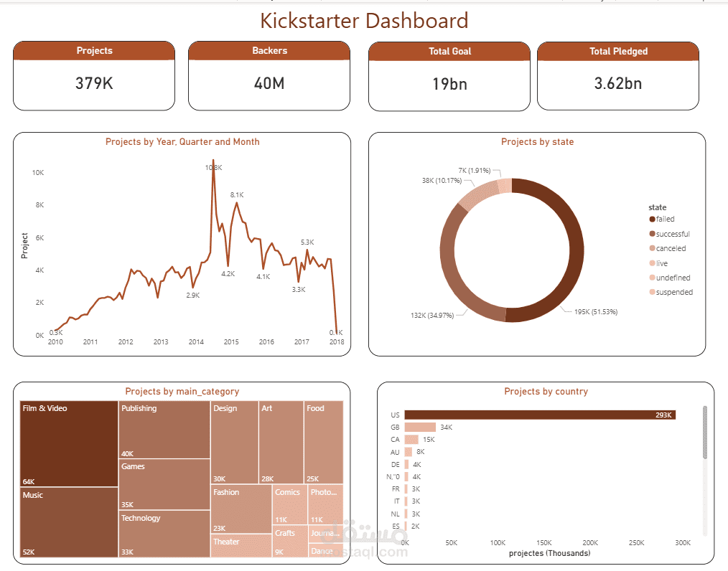Select the Food treemap tile
The image size is (728, 571).
[x=324, y=443]
